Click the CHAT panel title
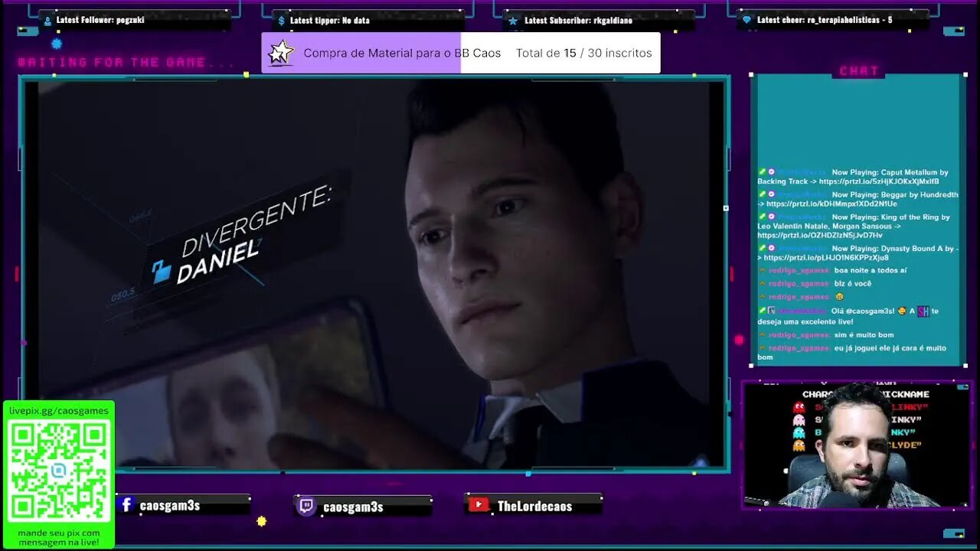This screenshot has height=551, width=980. click(859, 70)
